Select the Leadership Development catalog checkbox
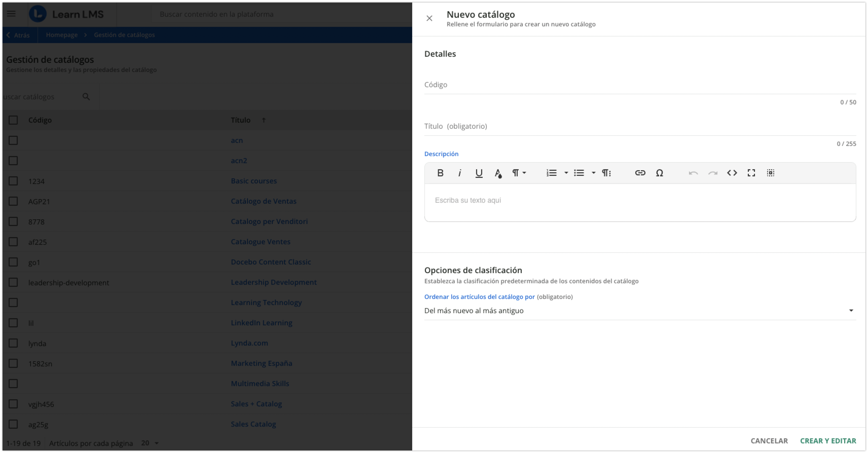Screen dimensions: 868x453 (x=13, y=282)
